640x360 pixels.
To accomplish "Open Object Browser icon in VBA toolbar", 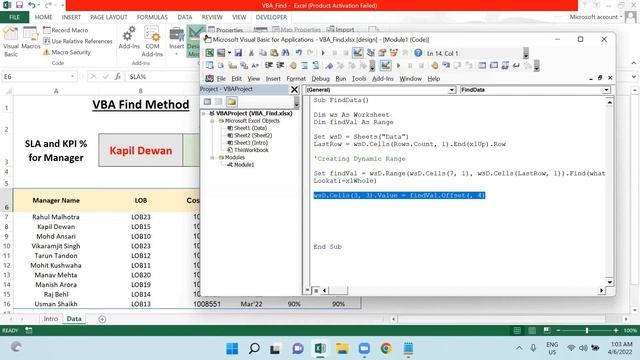I will click(394, 53).
